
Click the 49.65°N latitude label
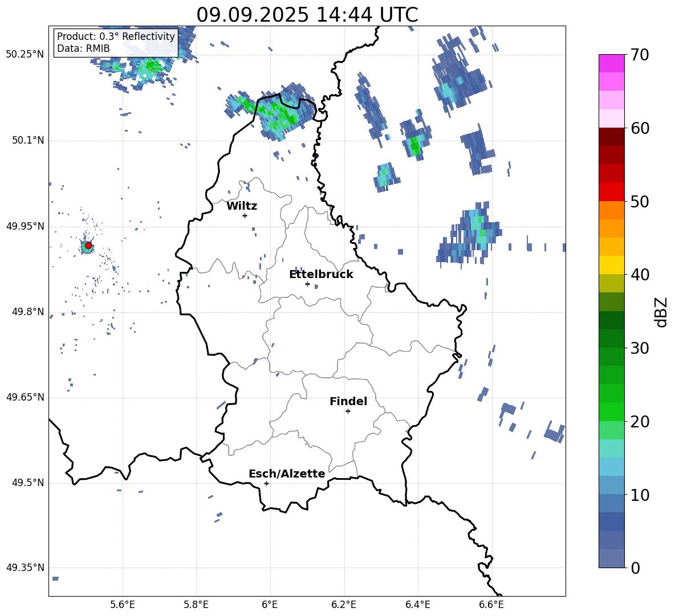25,397
